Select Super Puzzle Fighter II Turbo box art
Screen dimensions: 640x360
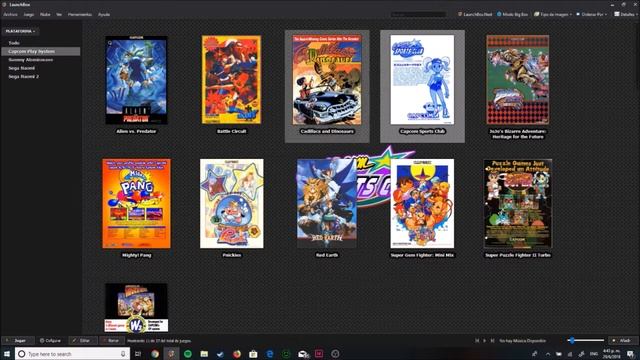(x=518, y=204)
